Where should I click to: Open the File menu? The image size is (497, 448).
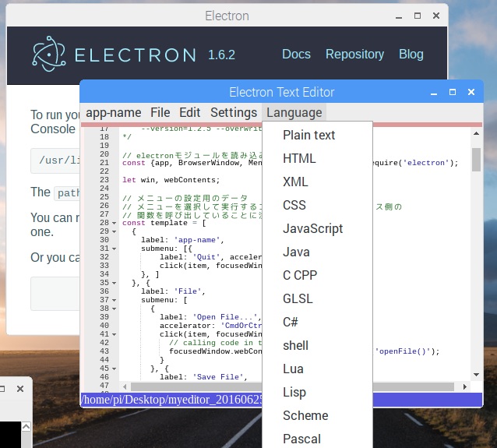(160, 112)
